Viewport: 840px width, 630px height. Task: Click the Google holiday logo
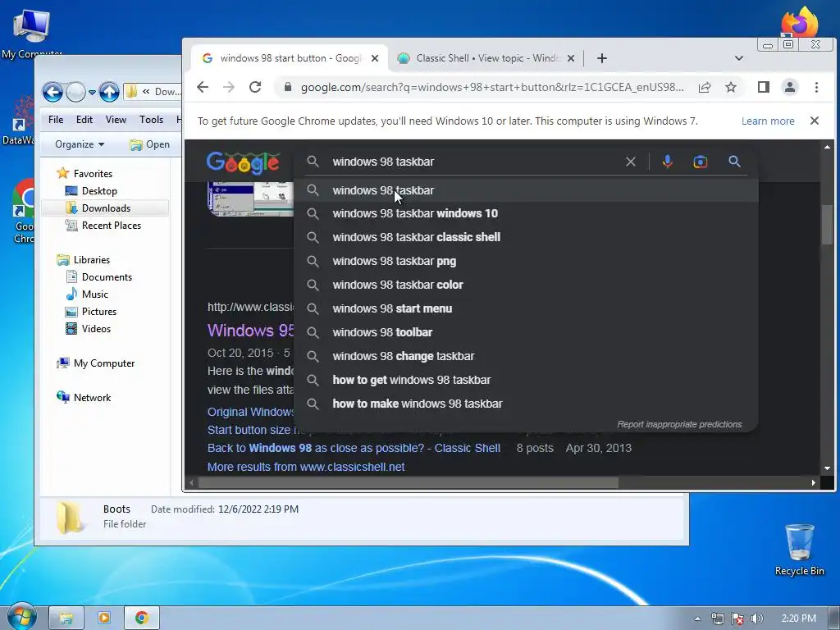pyautogui.click(x=243, y=162)
